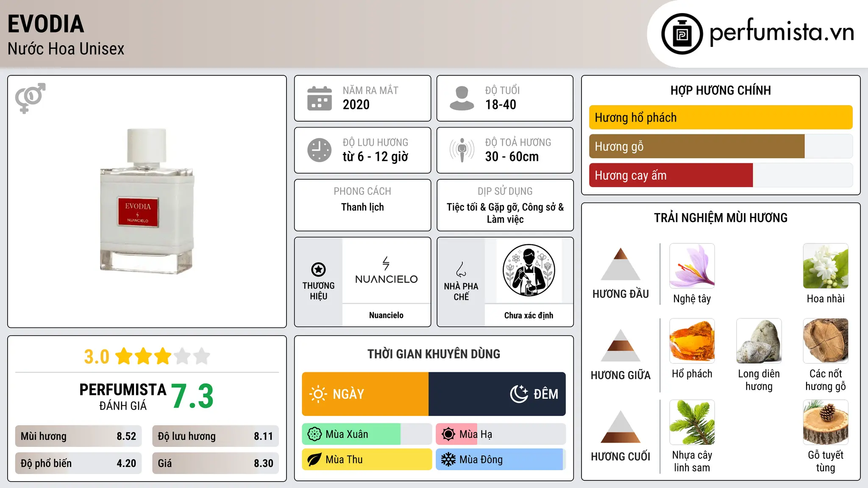Image resolution: width=868 pixels, height=488 pixels.
Task: Click the Mùa Thu season bar
Action: tap(367, 460)
